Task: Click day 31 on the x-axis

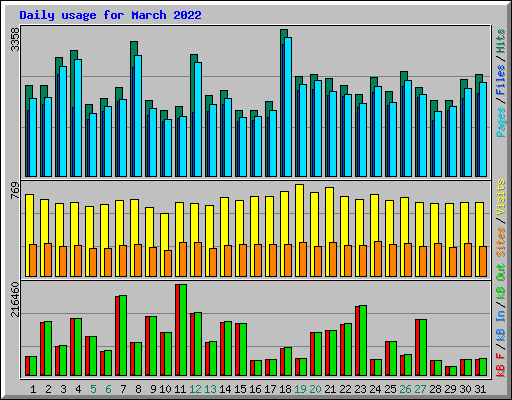Action: coord(480,389)
